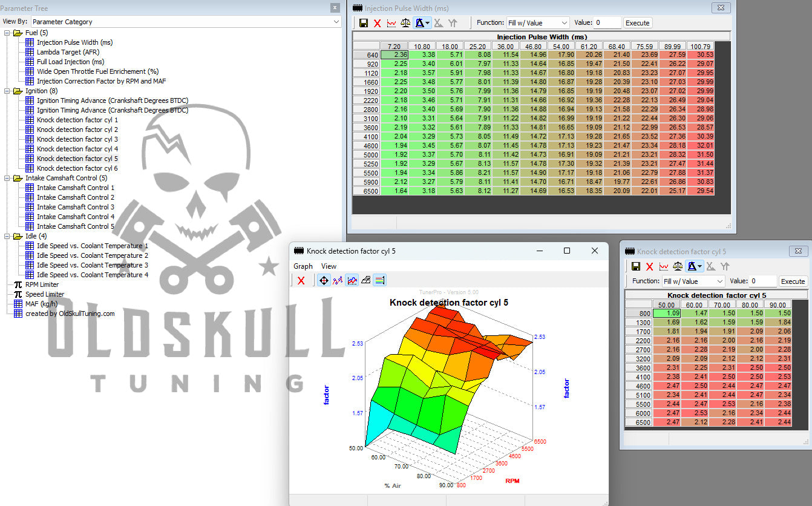Collapse the Ignition (8) tree folder
The image size is (812, 506).
coord(7,91)
